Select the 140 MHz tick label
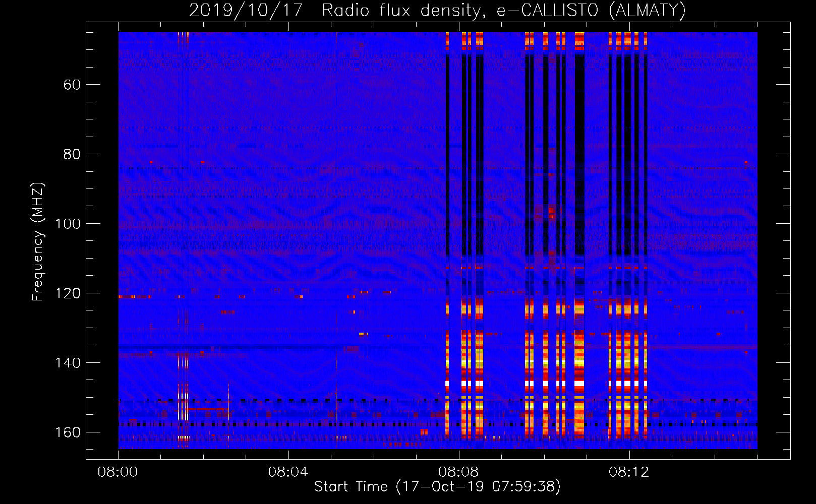The height and width of the screenshot is (504, 816). (x=68, y=363)
